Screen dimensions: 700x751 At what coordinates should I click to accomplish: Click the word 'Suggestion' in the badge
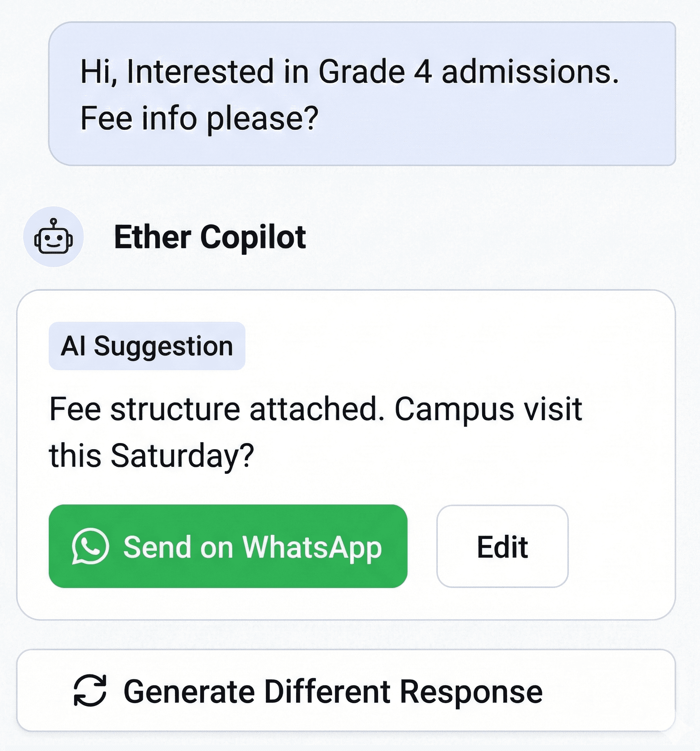pos(163,347)
